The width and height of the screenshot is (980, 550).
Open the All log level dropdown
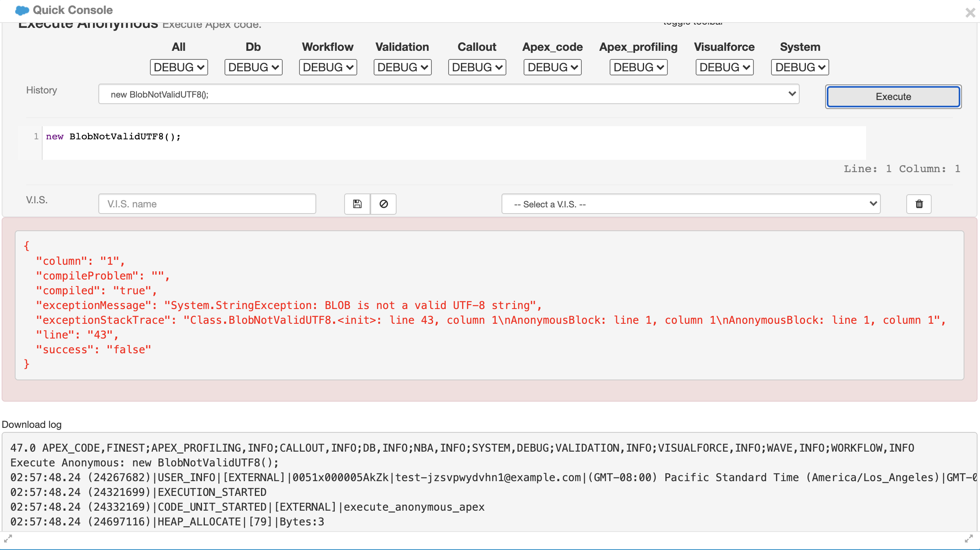[x=179, y=67]
